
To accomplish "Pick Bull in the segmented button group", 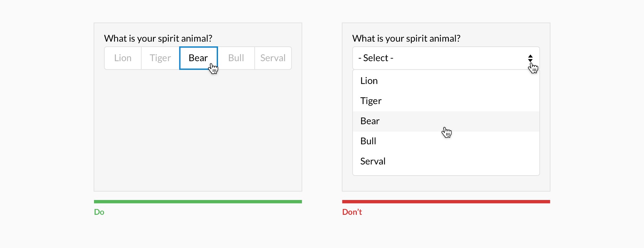I will tap(236, 58).
